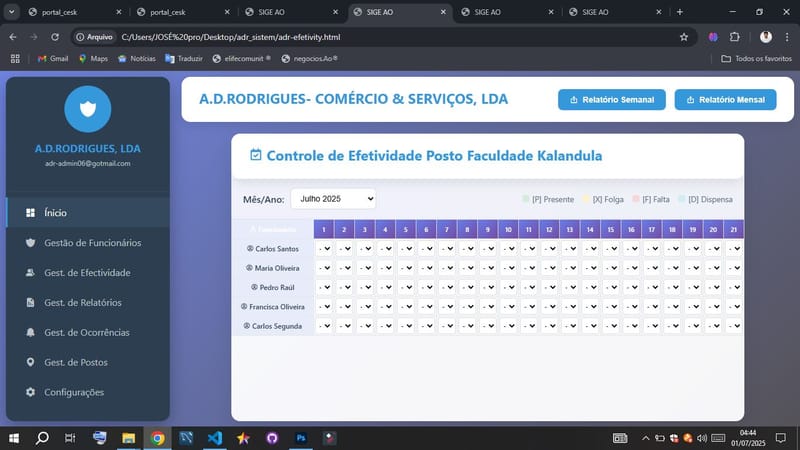Open Maria Oliveira day 5 status dropdown
800x450 pixels.
tap(406, 268)
